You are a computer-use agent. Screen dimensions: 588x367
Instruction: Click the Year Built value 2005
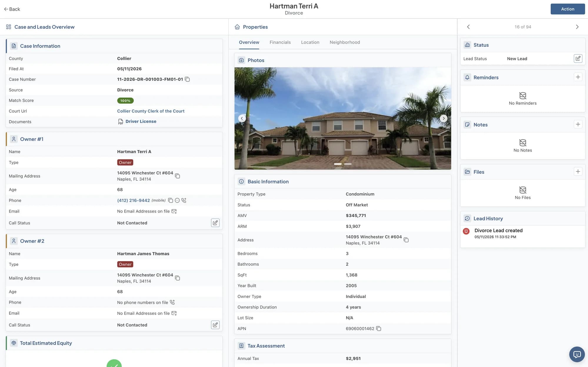pos(351,286)
